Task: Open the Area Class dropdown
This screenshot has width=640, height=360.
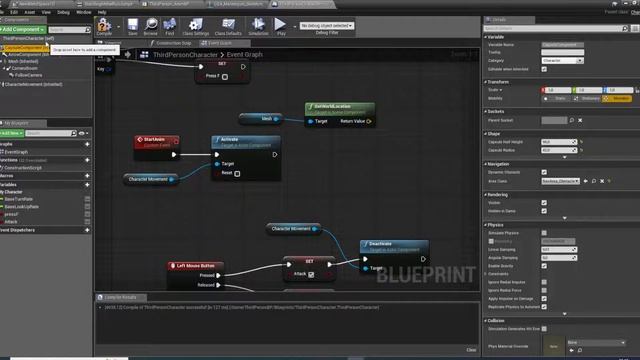Action: (560, 181)
